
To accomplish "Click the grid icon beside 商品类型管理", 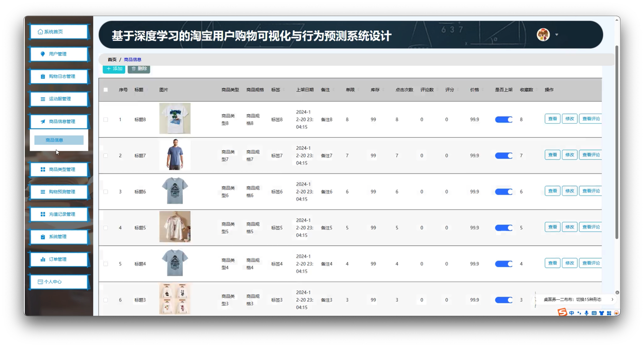I will (43, 169).
